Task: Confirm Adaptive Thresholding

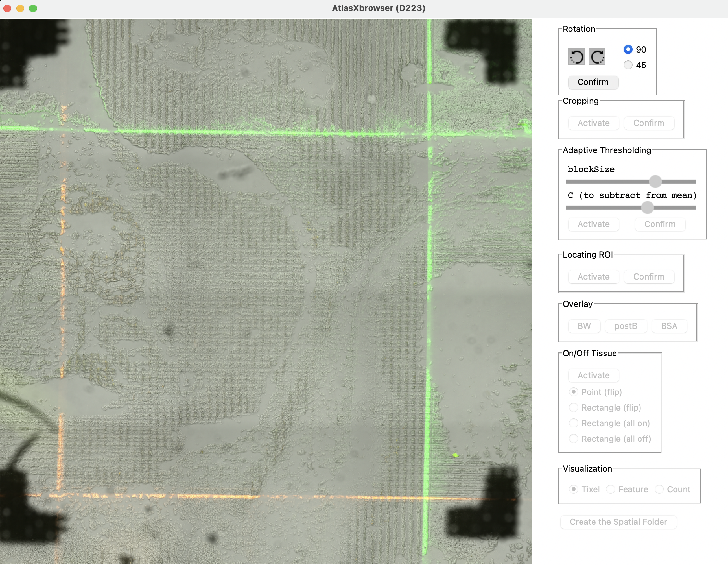Action: point(660,224)
